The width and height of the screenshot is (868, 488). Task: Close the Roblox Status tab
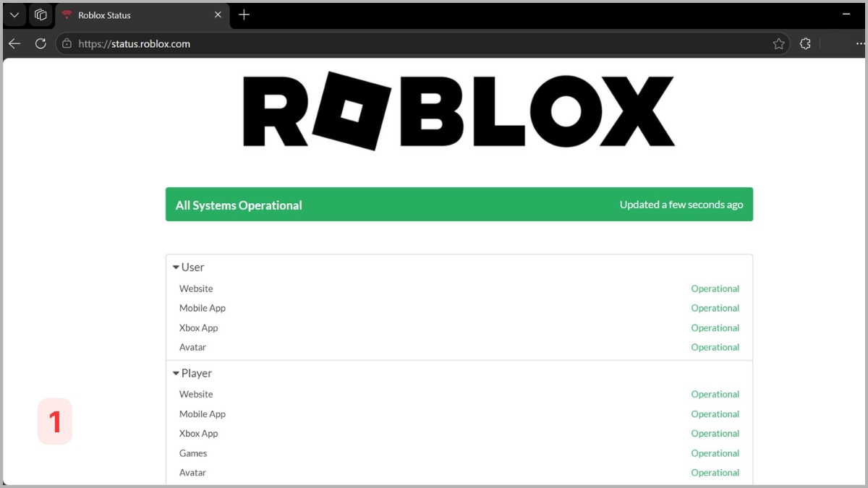coord(218,15)
